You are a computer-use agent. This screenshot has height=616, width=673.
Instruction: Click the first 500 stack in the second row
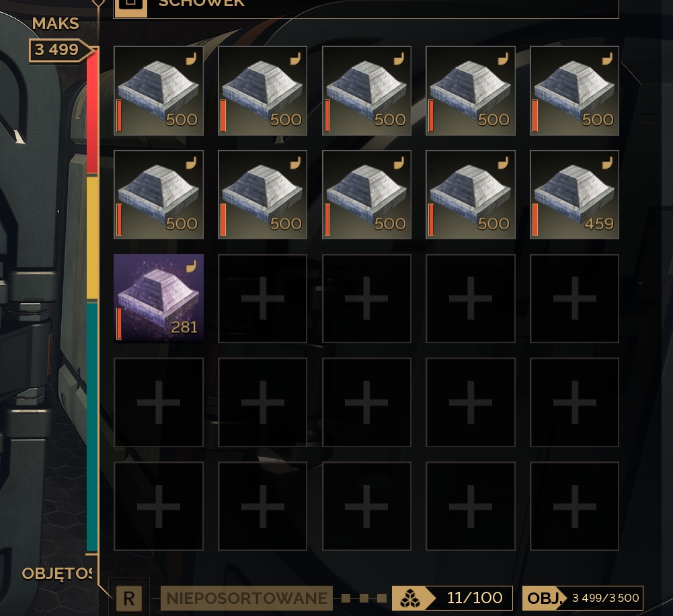tap(159, 194)
